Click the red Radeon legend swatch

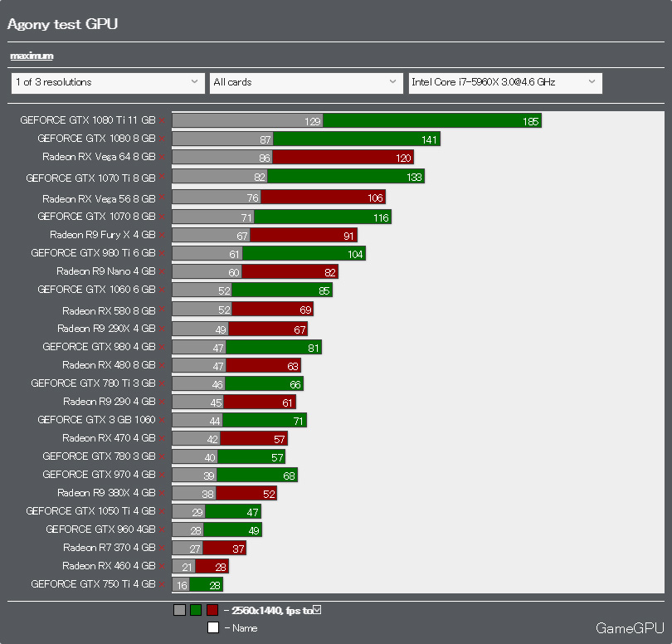212,610
